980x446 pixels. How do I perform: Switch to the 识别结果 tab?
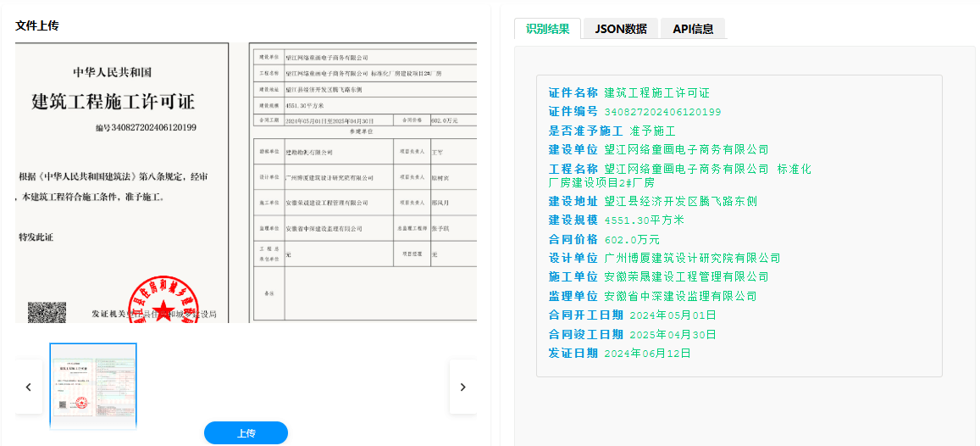(547, 29)
